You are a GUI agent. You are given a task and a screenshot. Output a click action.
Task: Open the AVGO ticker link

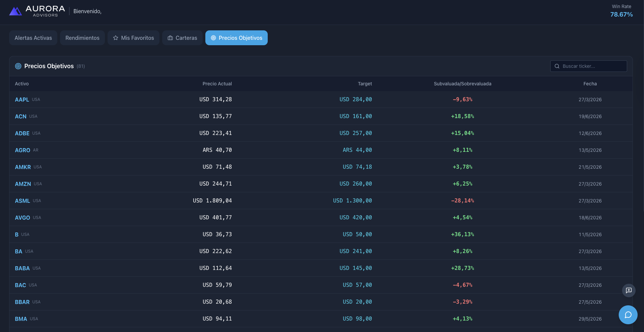(x=23, y=218)
